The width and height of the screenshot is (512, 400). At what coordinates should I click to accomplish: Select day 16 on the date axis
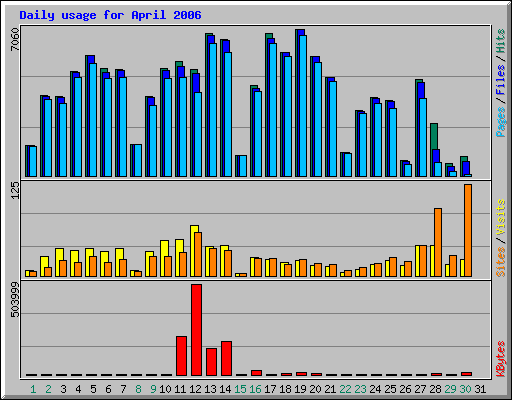click(x=255, y=389)
